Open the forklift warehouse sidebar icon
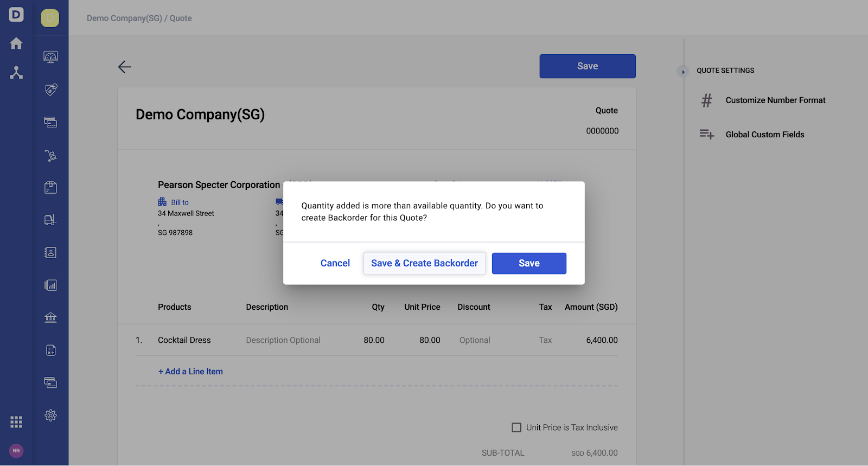Viewport: 868px width, 466px height. tap(50, 220)
